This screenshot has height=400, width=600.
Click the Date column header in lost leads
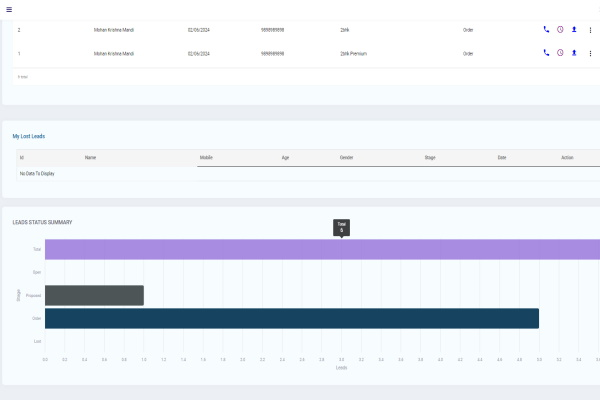tap(502, 158)
